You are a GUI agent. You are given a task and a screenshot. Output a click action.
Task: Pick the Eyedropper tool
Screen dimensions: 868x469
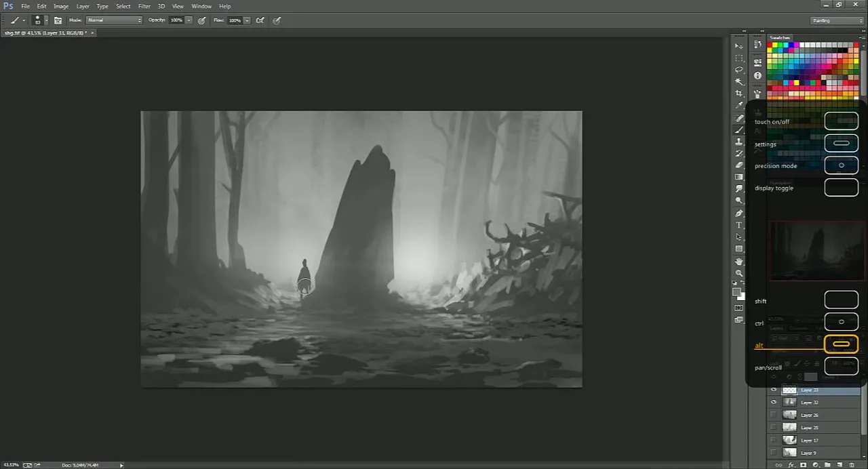[739, 105]
